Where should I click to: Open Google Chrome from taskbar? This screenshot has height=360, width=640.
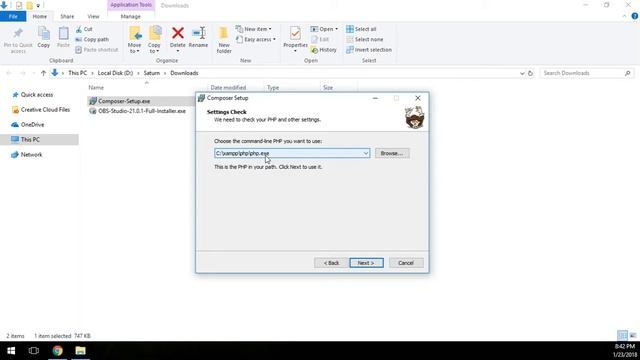point(58,351)
